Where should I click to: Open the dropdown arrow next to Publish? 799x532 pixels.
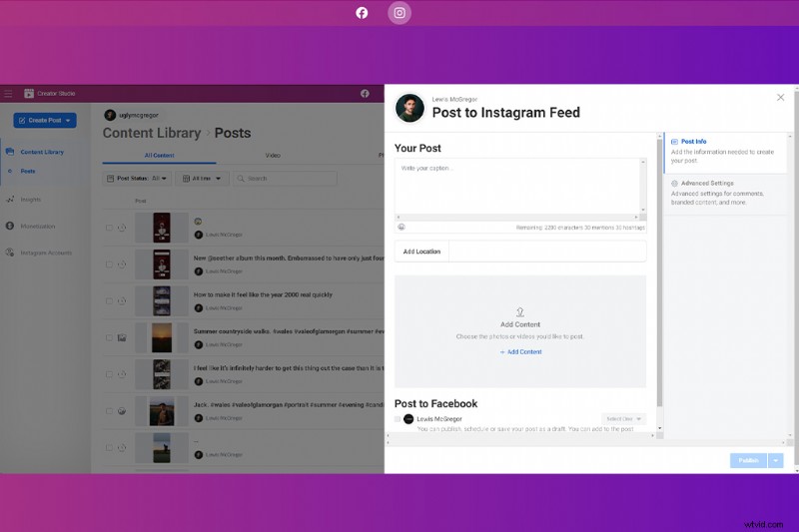click(x=776, y=460)
